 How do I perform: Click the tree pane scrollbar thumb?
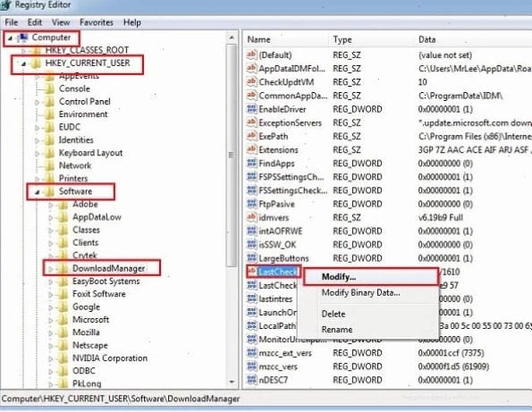[232, 155]
